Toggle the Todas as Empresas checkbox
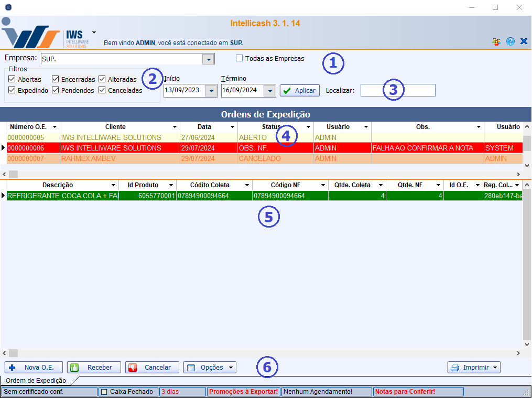 [x=240, y=59]
